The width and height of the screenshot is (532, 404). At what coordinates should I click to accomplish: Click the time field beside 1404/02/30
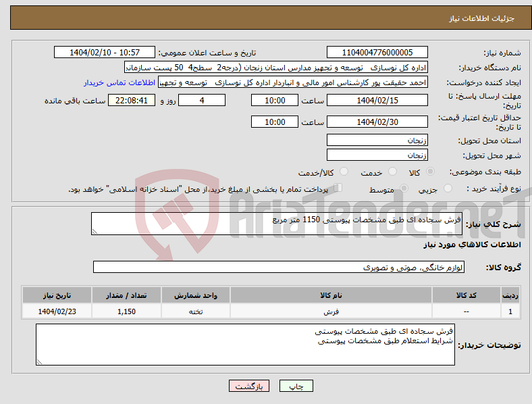coord(275,122)
